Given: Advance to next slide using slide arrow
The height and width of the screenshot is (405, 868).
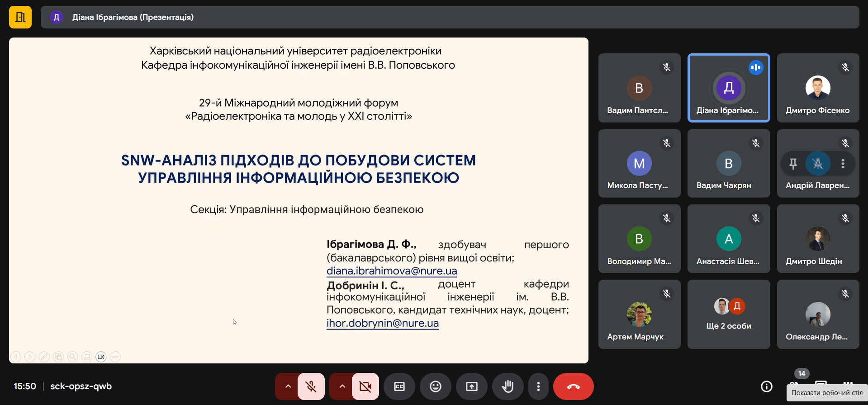Looking at the screenshot, I should tap(30, 357).
